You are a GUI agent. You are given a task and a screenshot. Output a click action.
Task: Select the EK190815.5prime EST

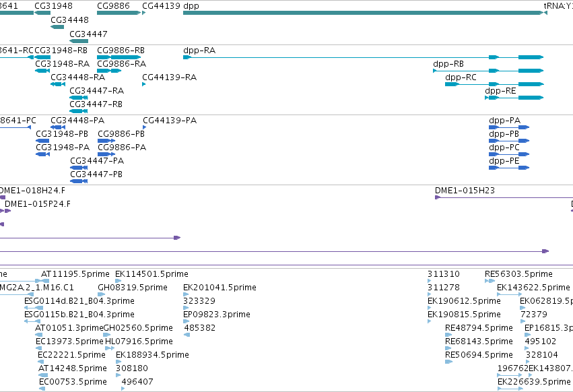(430, 321)
